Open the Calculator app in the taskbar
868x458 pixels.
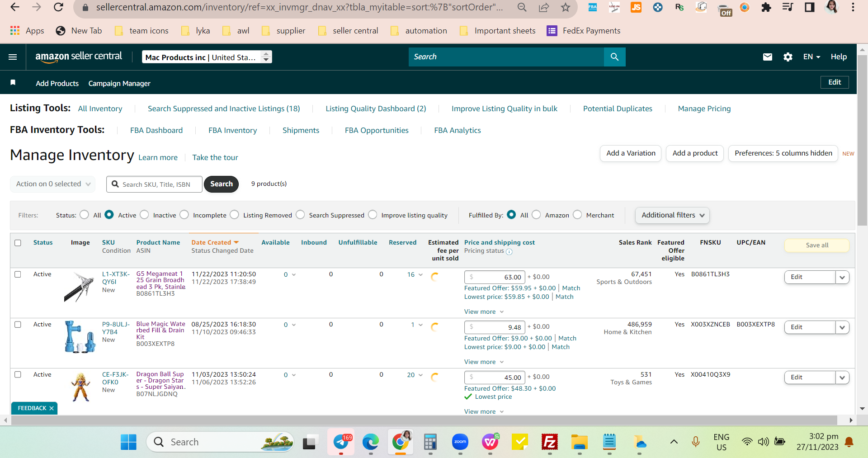tap(430, 442)
